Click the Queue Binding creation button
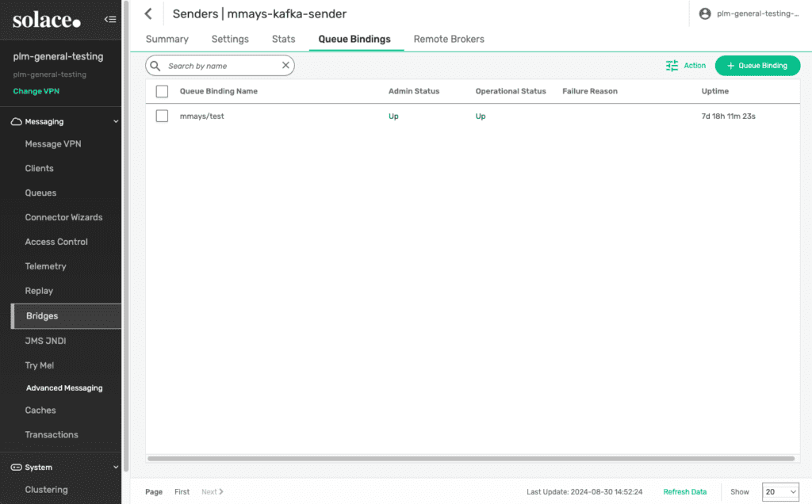812x504 pixels. tap(757, 65)
